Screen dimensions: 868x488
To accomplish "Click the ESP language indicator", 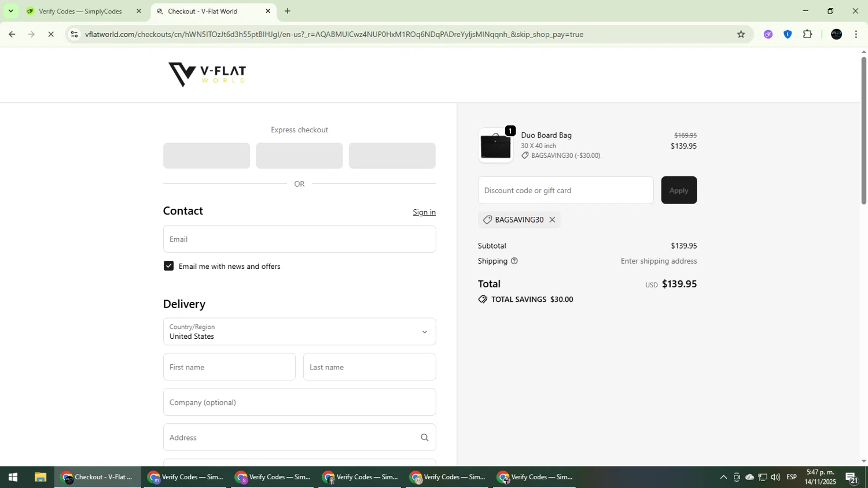I will [791, 477].
